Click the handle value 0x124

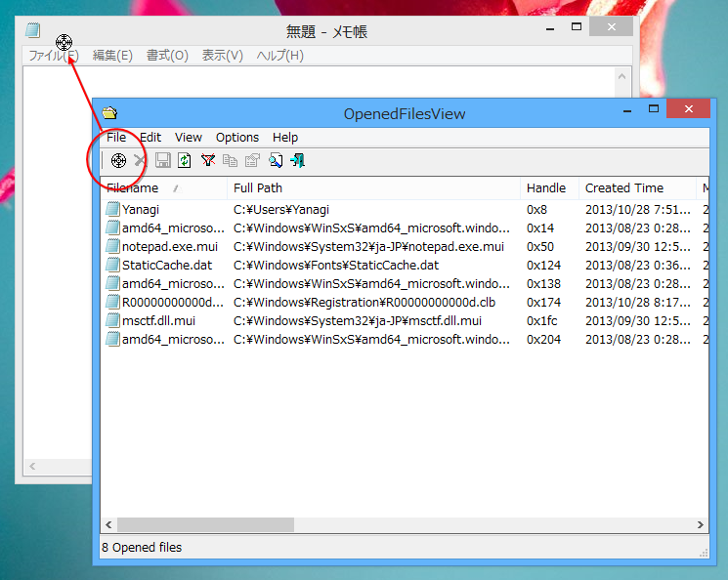(x=543, y=266)
